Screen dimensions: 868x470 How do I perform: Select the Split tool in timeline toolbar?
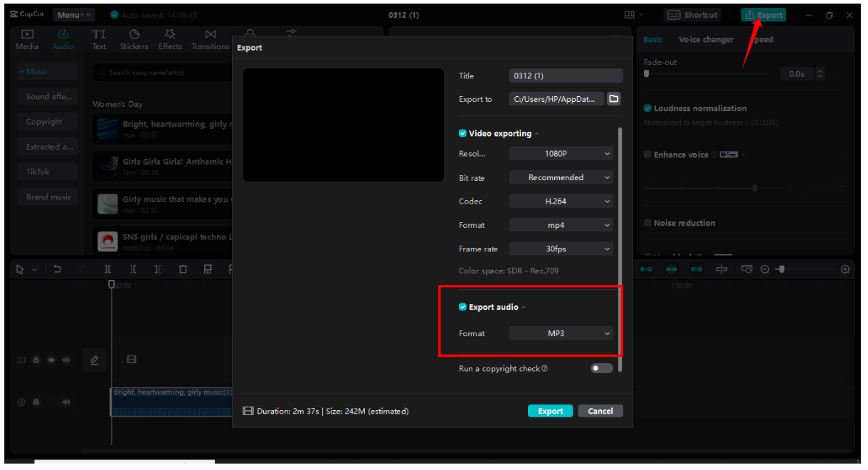[107, 269]
